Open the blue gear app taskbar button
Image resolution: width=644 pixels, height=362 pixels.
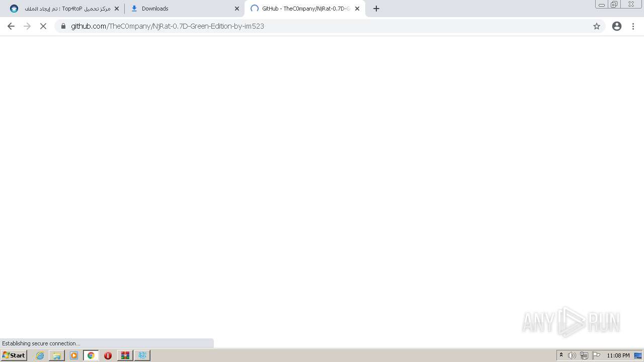(142, 355)
